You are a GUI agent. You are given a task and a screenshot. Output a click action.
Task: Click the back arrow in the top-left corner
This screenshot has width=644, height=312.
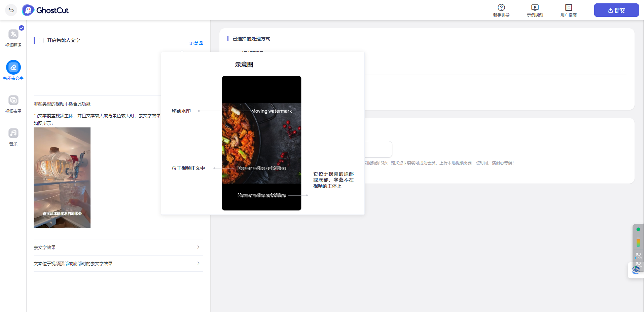[11, 10]
